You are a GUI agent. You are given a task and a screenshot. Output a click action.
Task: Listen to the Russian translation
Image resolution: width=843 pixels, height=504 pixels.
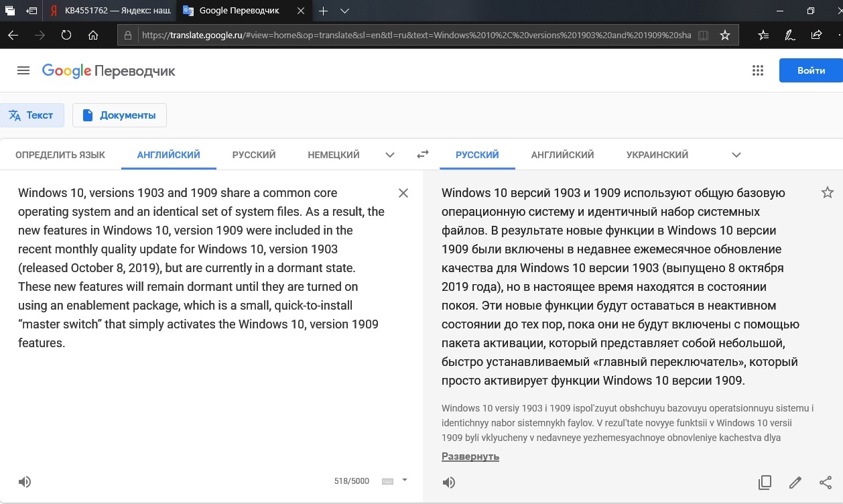click(449, 482)
